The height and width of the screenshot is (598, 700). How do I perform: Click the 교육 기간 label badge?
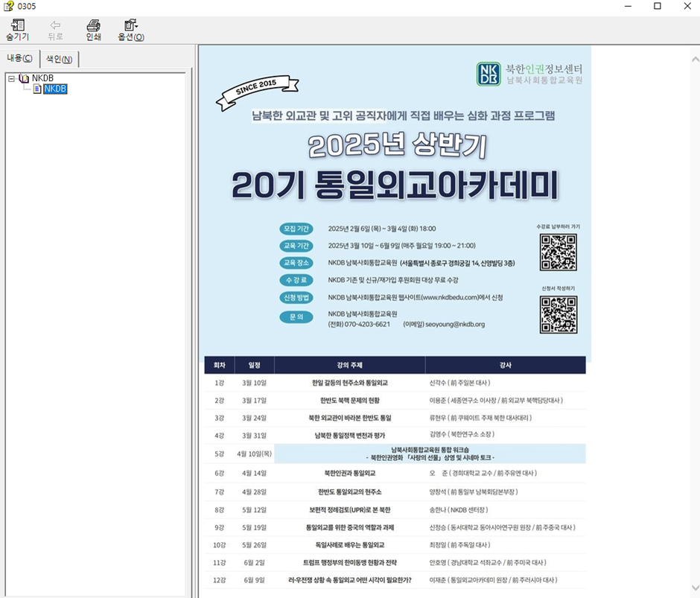(296, 246)
